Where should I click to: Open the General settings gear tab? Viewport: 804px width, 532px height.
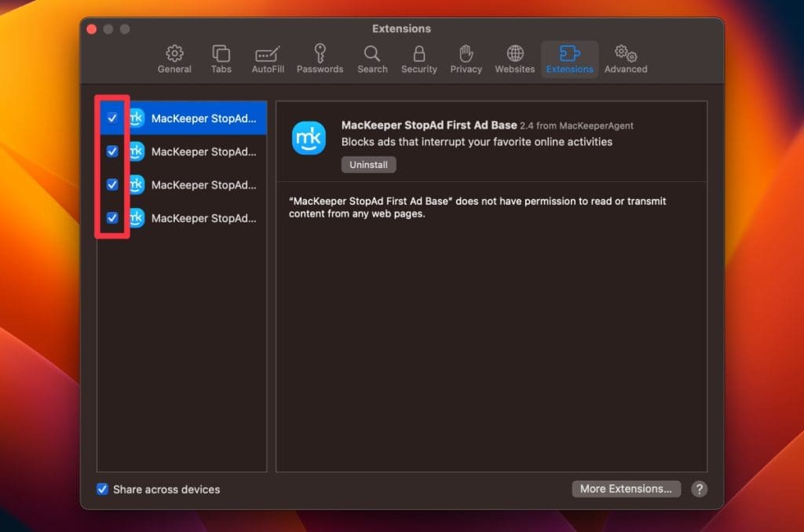coord(174,60)
